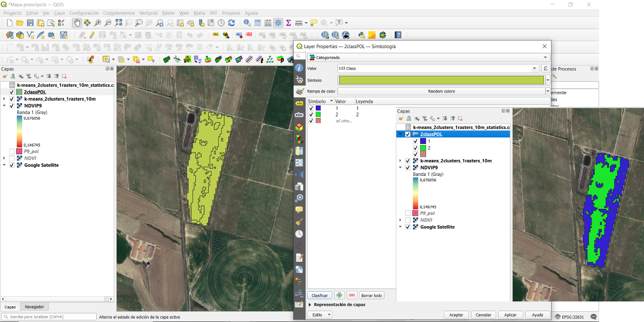
Task: Open the Estilo dropdown button
Action: pos(320,314)
